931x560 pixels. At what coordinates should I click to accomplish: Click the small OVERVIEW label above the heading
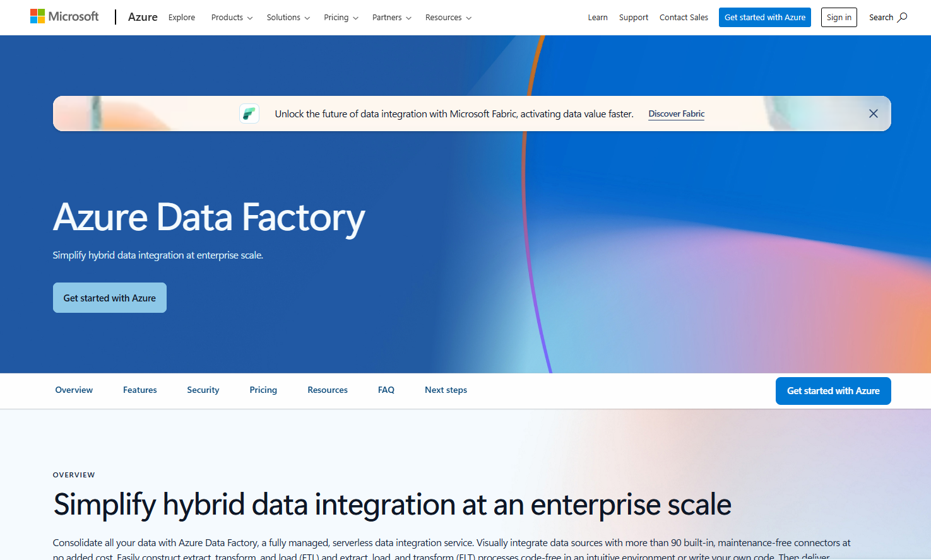(x=74, y=475)
